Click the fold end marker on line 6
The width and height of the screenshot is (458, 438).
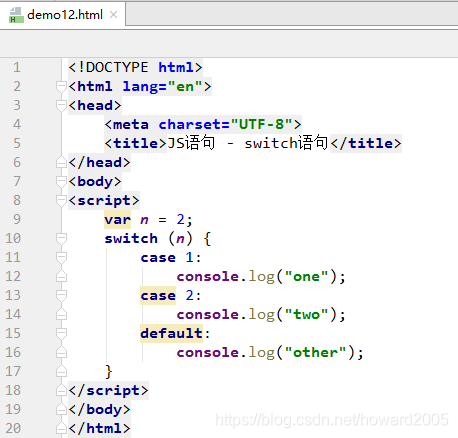point(61,162)
